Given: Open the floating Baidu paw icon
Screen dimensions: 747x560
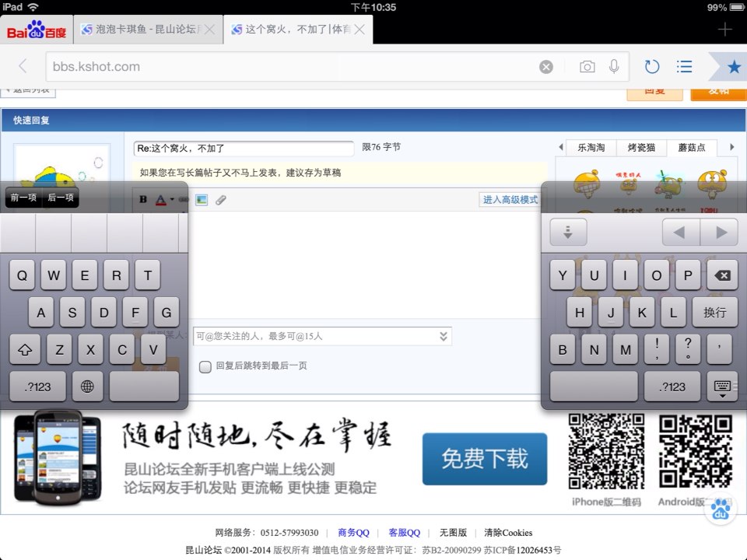Looking at the screenshot, I should (x=721, y=510).
